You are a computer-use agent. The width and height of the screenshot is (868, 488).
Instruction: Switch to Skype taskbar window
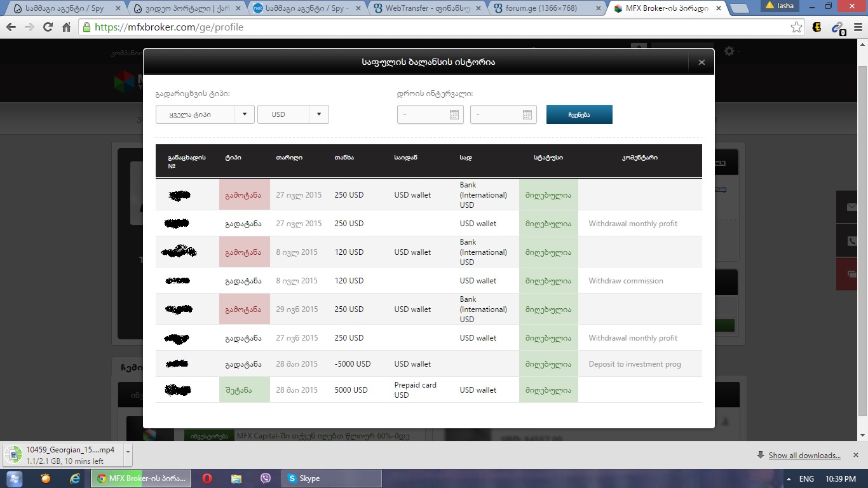point(332,478)
